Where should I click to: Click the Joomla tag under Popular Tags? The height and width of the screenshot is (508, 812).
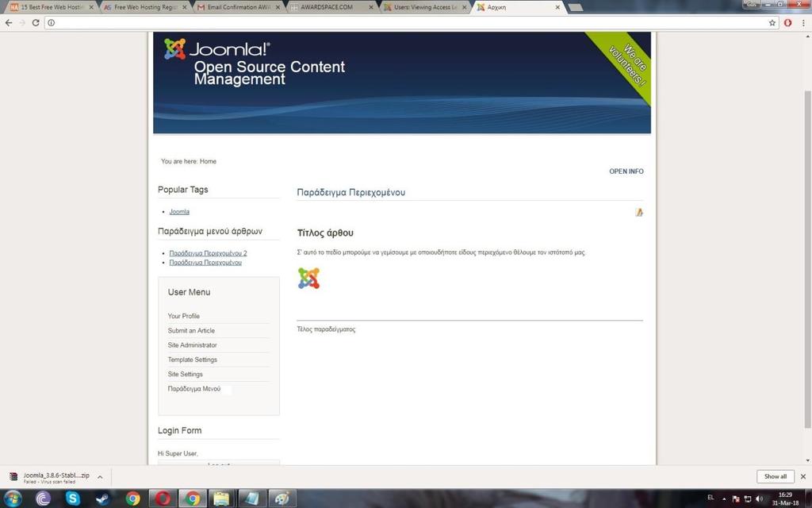(x=179, y=211)
